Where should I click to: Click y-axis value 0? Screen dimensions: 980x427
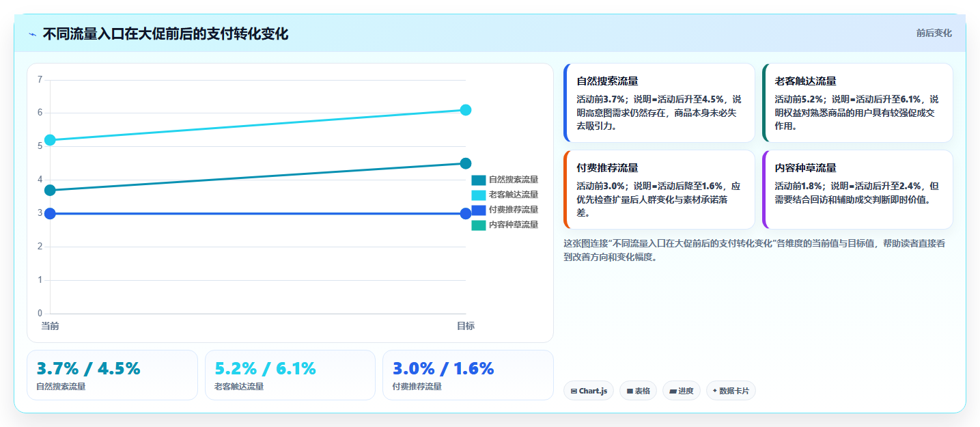click(40, 314)
